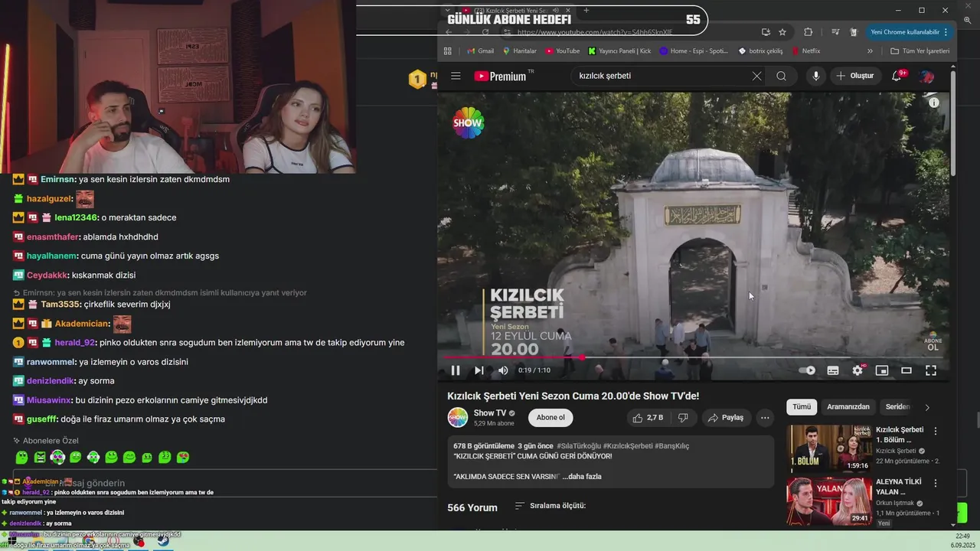Share the video via Paylaş
The height and width of the screenshot is (551, 980).
coord(726,418)
